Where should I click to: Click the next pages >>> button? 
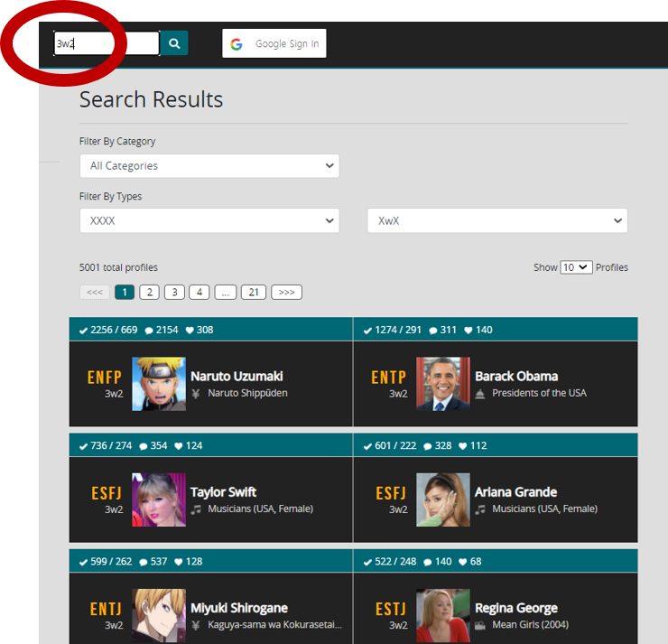[286, 293]
